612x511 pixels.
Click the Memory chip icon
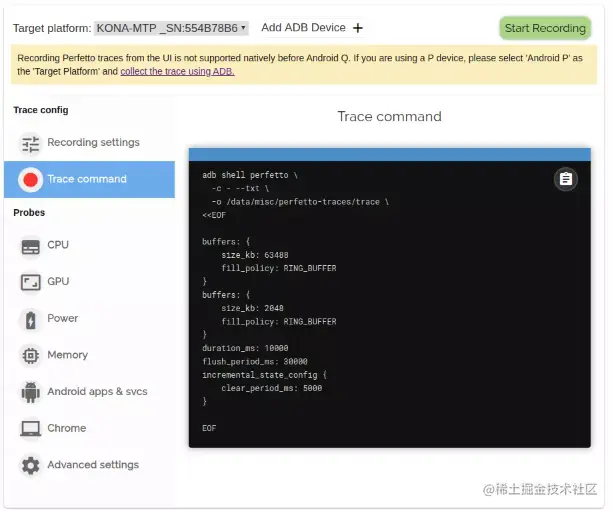click(30, 356)
